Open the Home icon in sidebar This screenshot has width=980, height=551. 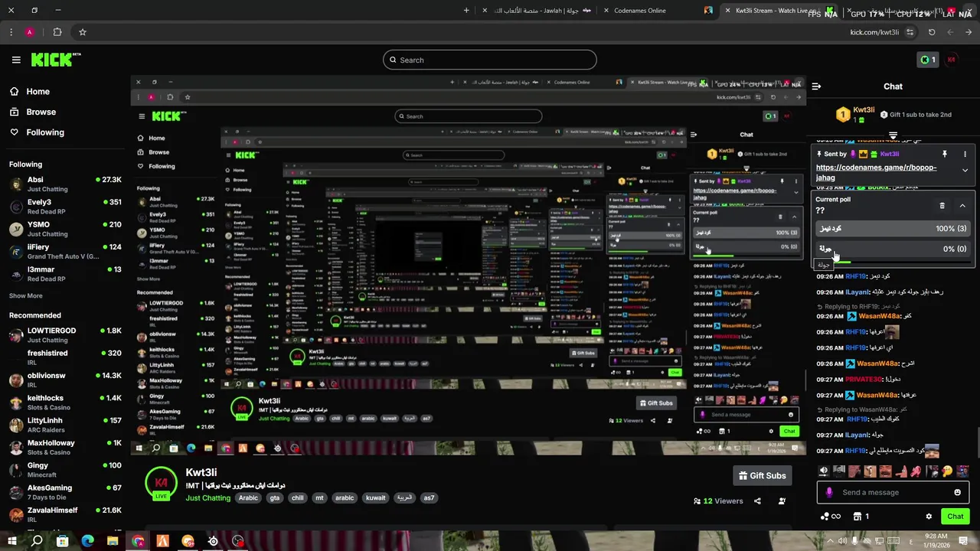[15, 91]
